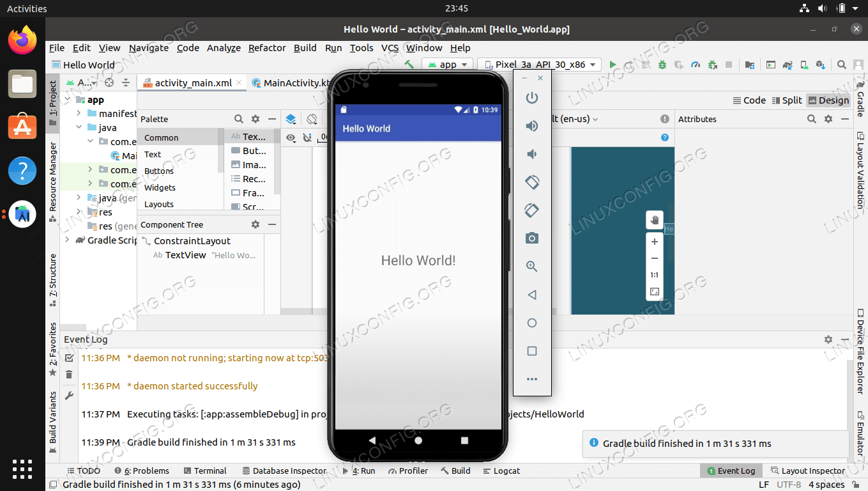Switch to the MainActivity.kt tab
Viewport: 868px width, 491px height.
click(x=291, y=82)
